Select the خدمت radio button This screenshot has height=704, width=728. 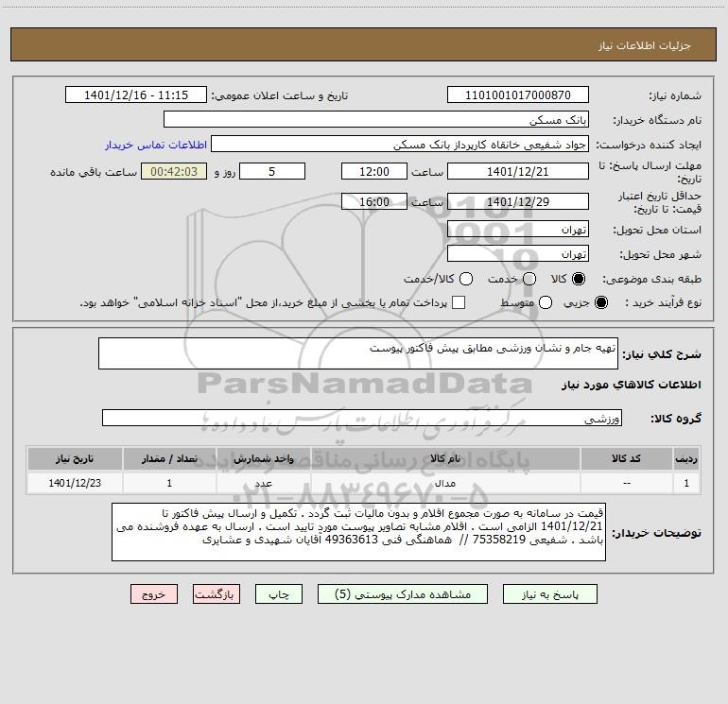[x=529, y=279]
